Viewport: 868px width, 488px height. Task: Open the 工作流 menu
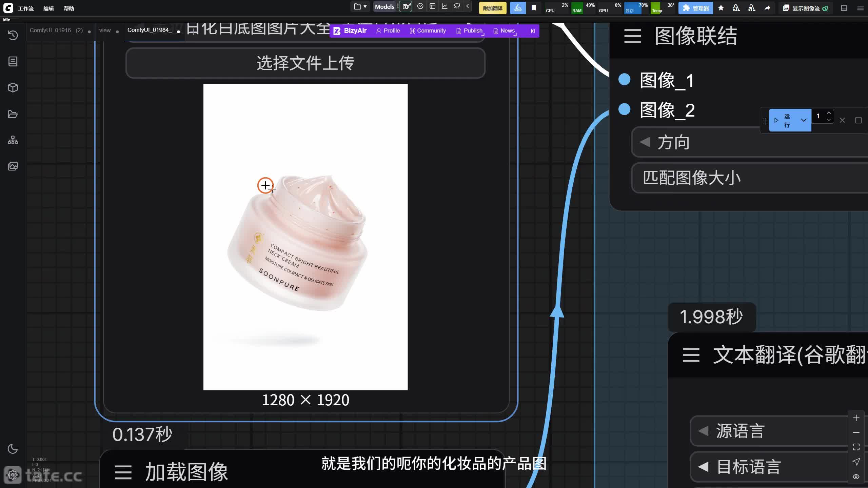(26, 8)
